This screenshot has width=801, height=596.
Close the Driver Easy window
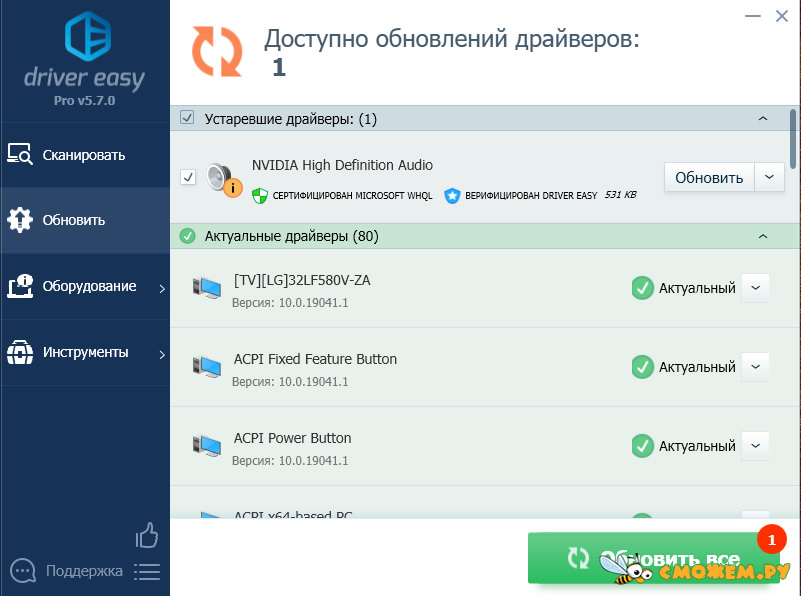coord(782,16)
